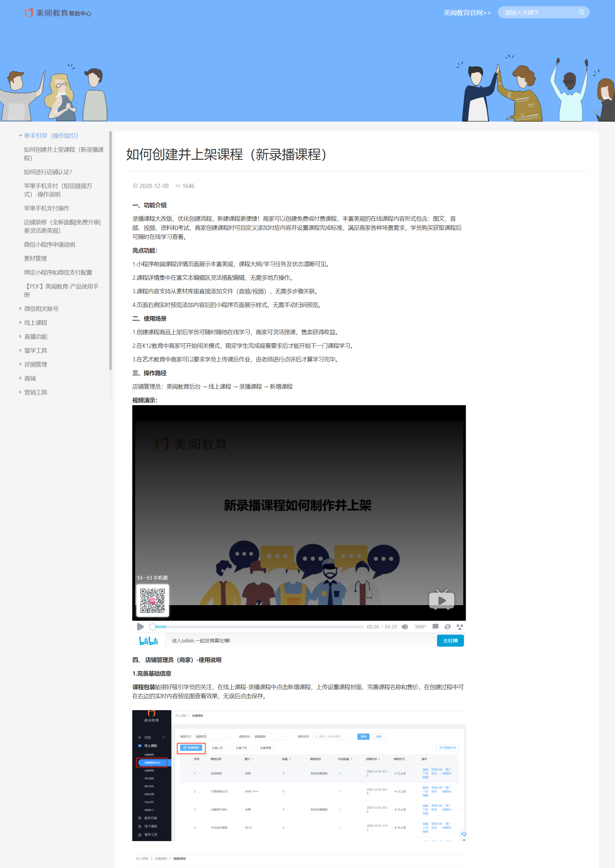Open 绑定小程序和微信支付配置 article
The height and width of the screenshot is (868, 615).
click(58, 273)
